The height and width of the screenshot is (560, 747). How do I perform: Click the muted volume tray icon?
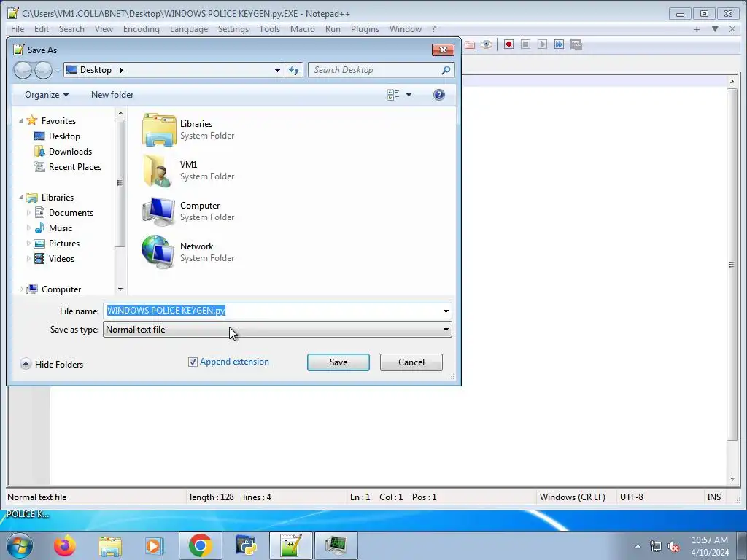[x=673, y=546]
